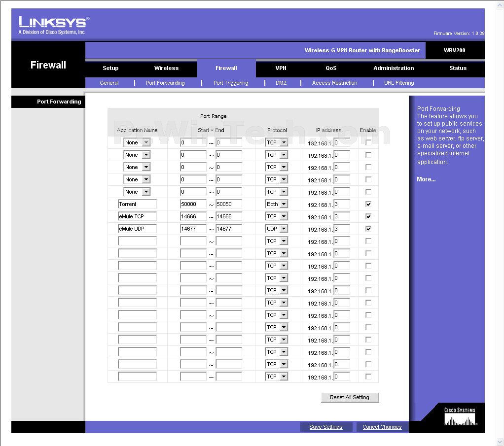Screen dimensions: 504x446
Task: Click the Torrent application name field
Action: (137, 204)
